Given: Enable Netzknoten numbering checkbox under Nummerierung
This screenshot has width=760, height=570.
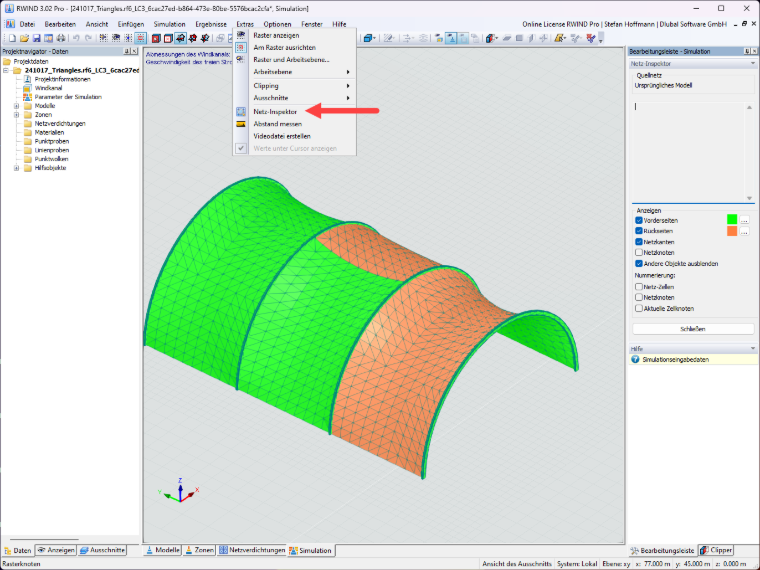Looking at the screenshot, I should tap(639, 297).
